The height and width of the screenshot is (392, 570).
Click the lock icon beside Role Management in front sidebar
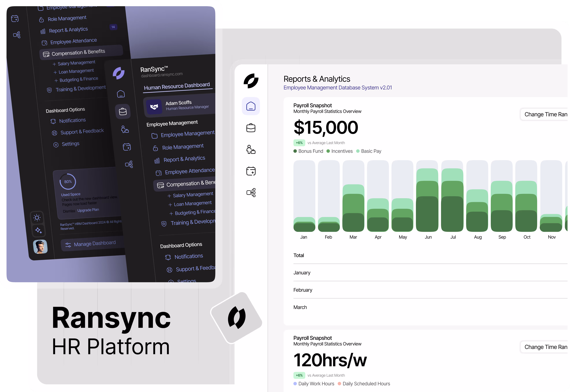point(155,148)
